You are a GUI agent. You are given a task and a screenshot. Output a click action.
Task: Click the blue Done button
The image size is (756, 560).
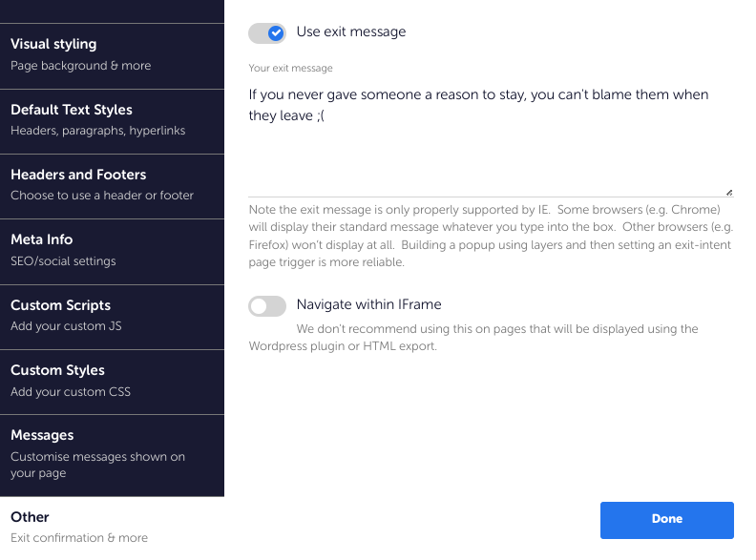pos(667,520)
